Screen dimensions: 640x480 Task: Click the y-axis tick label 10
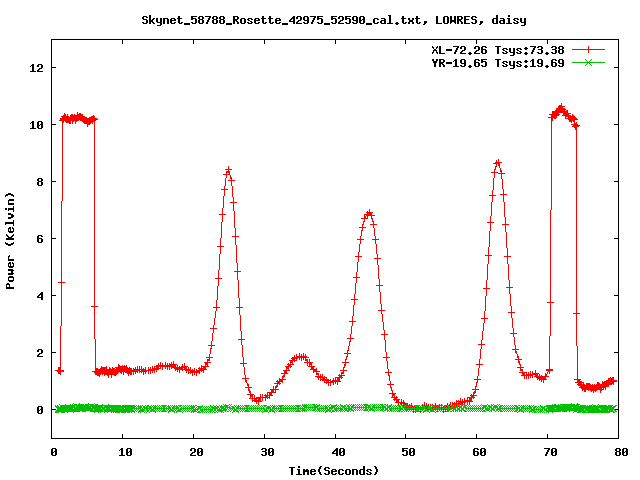pyautogui.click(x=36, y=125)
